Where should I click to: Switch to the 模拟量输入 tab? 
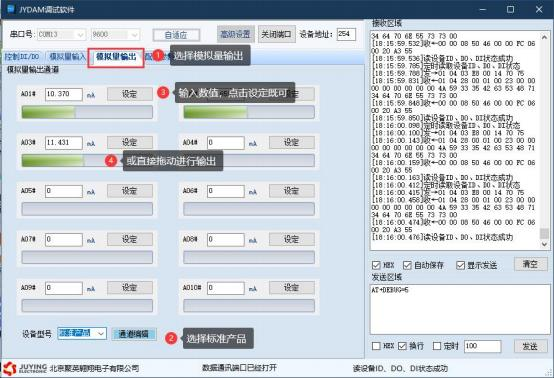click(x=67, y=57)
